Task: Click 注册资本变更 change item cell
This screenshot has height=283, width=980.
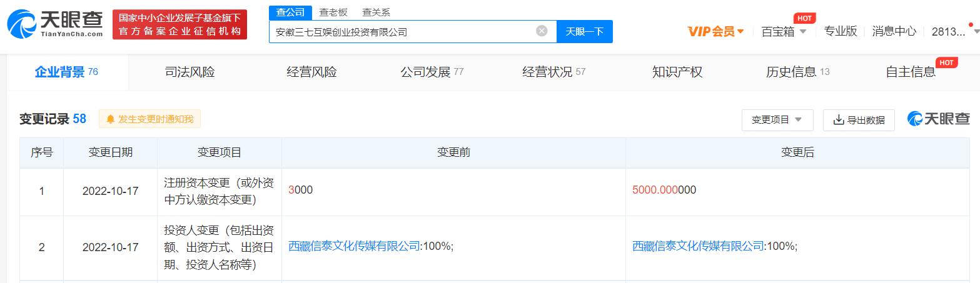Action: pyautogui.click(x=220, y=191)
